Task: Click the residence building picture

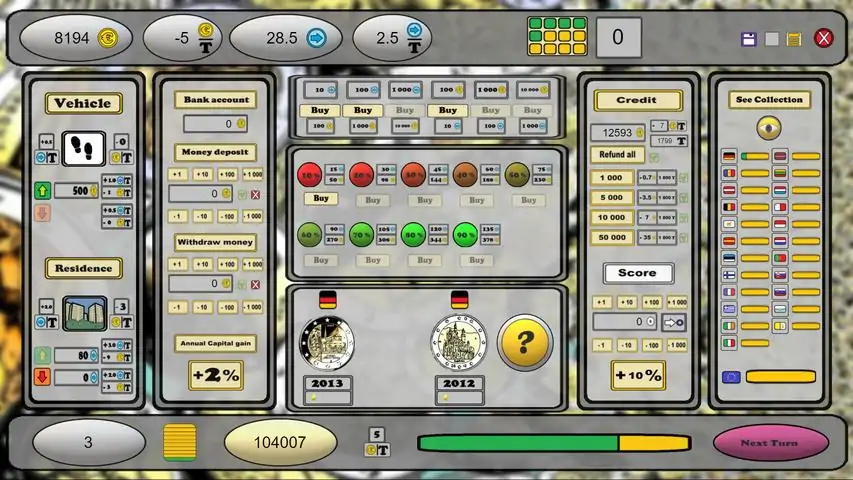Action: coord(84,313)
